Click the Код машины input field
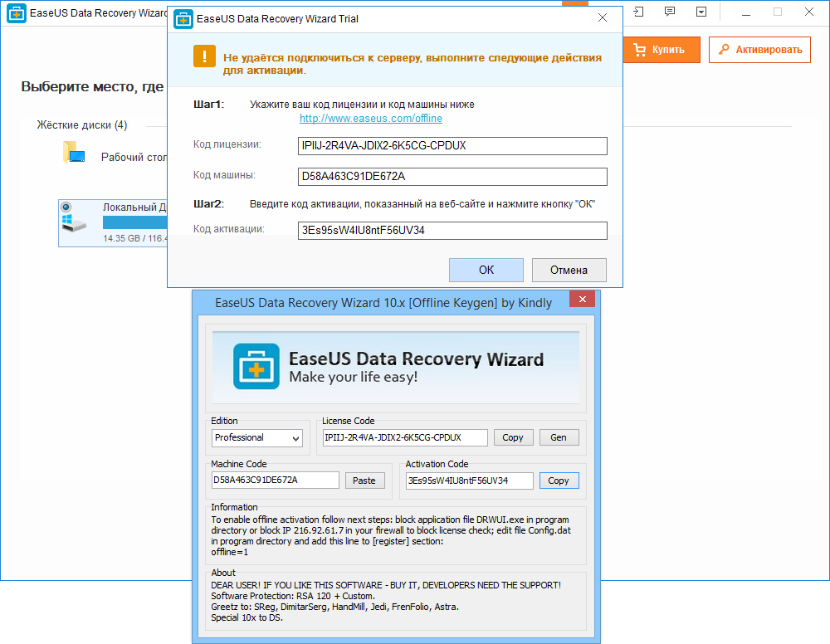Viewport: 830px width, 644px height. [452, 177]
